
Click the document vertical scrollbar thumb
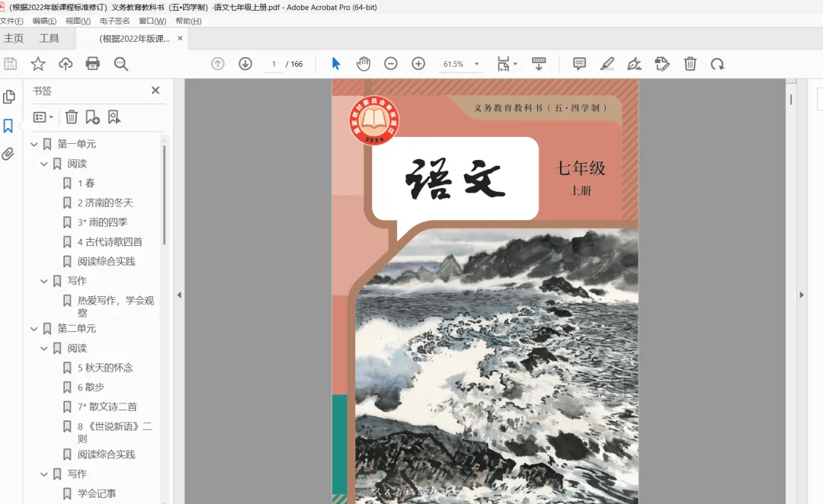[791, 99]
